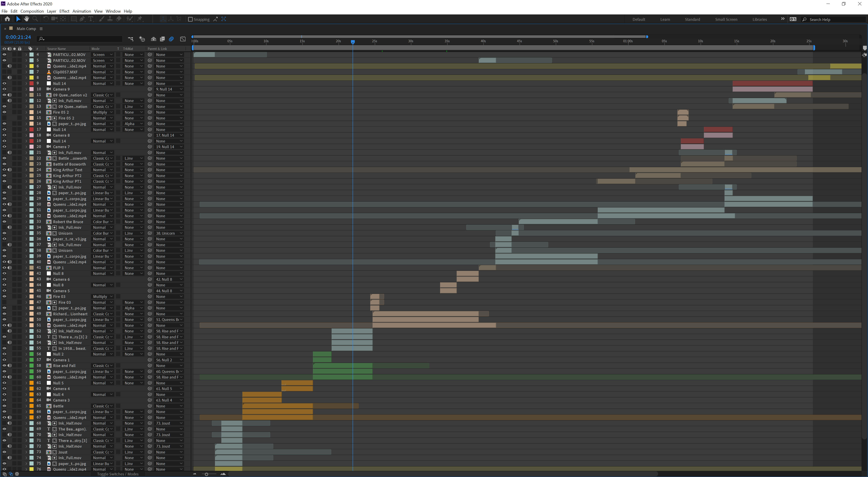Select the Rotation tool
This screenshot has height=477, width=868.
pos(46,19)
